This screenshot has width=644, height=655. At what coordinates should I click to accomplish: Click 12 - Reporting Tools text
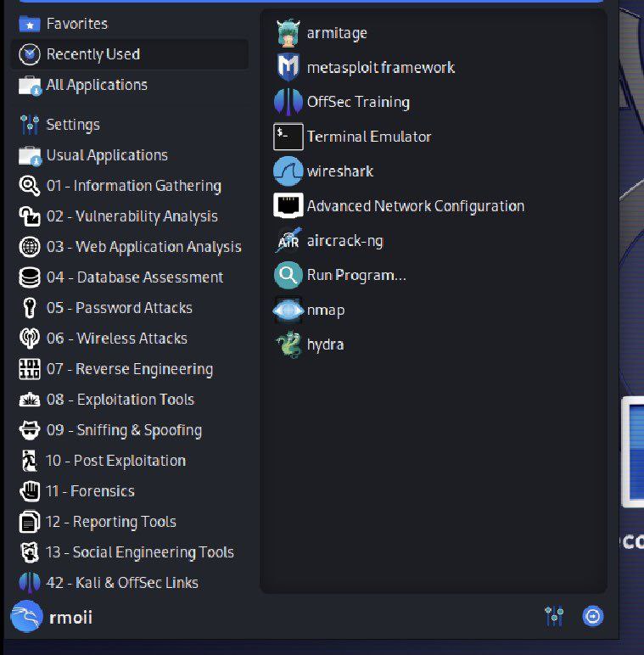(x=111, y=522)
